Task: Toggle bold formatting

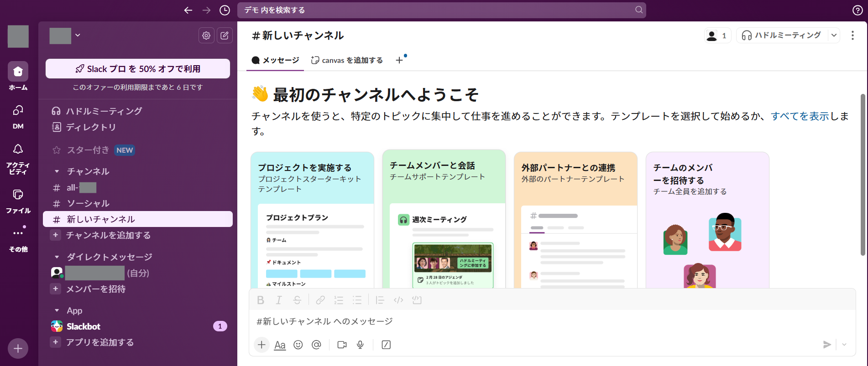Action: pos(261,300)
